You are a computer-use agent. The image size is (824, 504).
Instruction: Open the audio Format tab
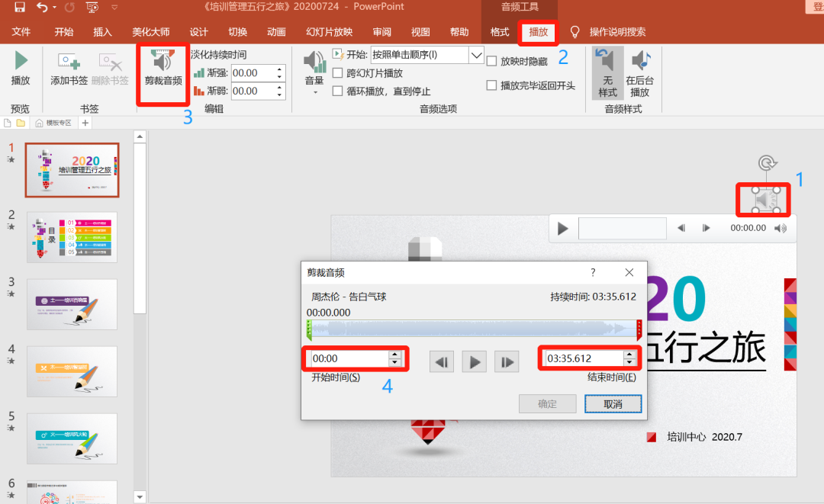click(500, 32)
